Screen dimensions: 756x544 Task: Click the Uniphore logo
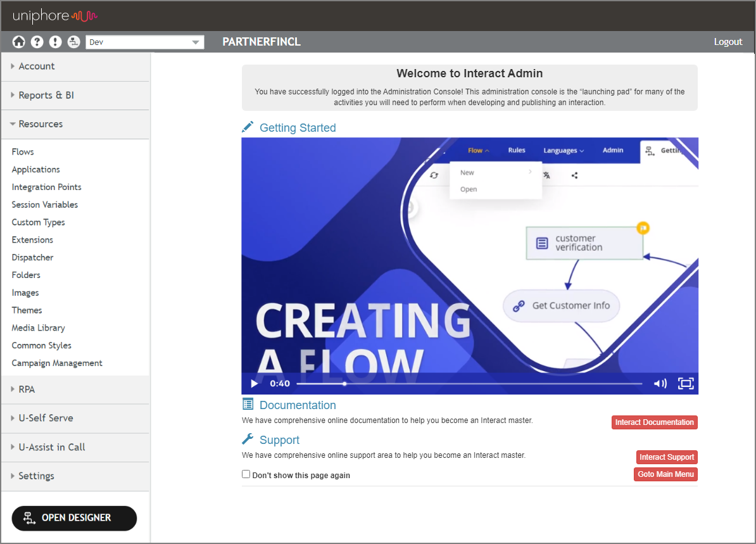pos(55,16)
